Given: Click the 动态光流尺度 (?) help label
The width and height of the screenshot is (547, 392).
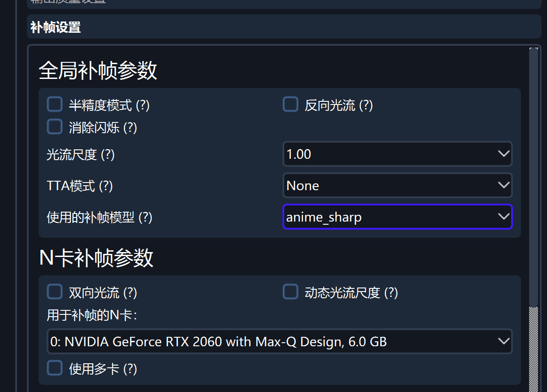Looking at the screenshot, I should tap(351, 293).
